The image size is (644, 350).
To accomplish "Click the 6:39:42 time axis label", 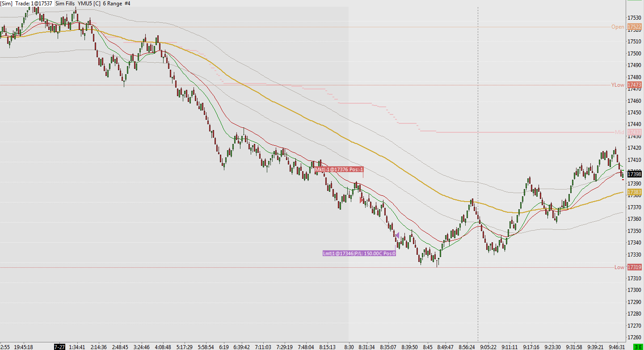I will (241, 347).
